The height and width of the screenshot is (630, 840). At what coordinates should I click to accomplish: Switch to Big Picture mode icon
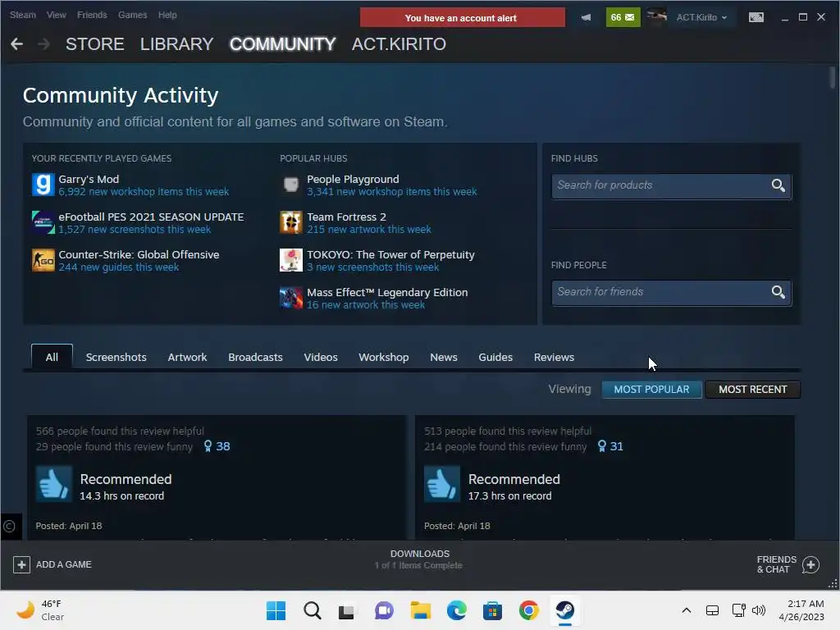pos(756,17)
